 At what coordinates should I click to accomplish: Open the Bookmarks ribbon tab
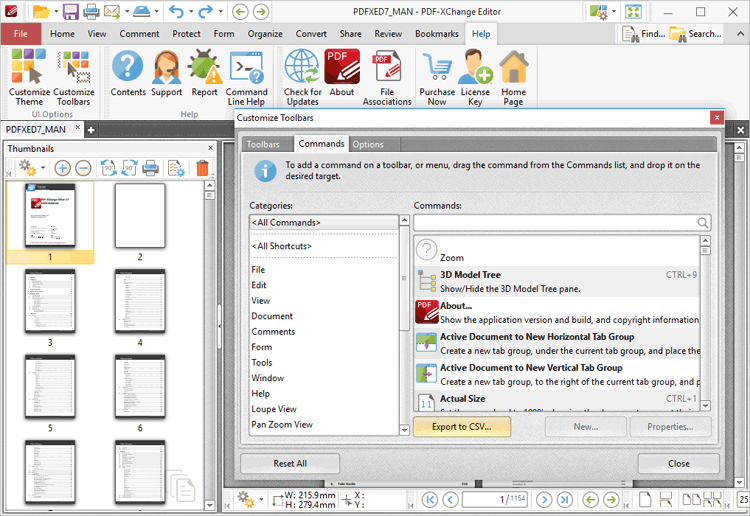tap(437, 34)
